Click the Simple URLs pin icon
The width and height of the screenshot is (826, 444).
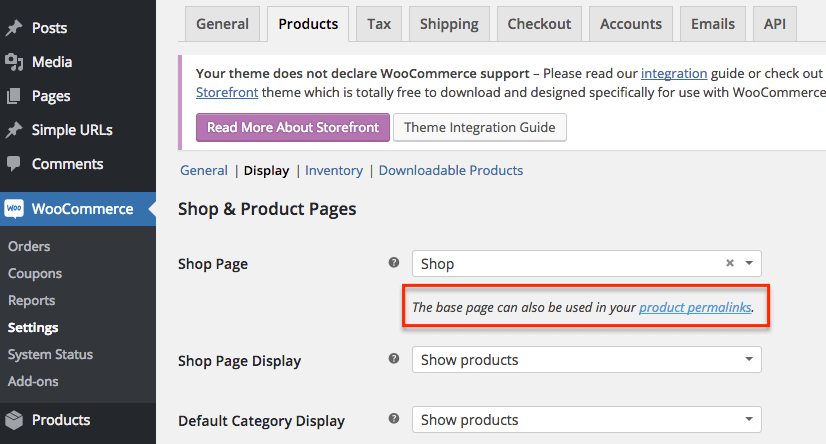coord(14,130)
